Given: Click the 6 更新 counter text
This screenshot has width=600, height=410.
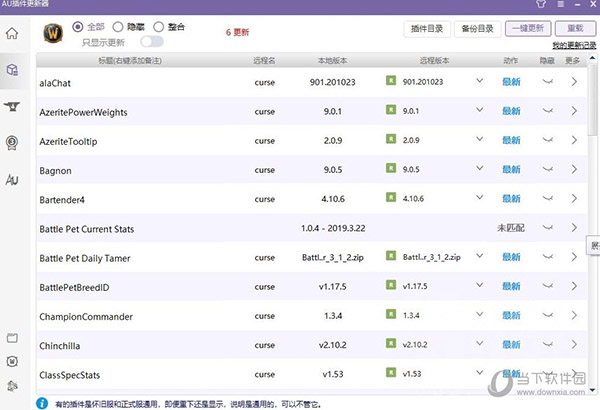Looking at the screenshot, I should [x=237, y=32].
